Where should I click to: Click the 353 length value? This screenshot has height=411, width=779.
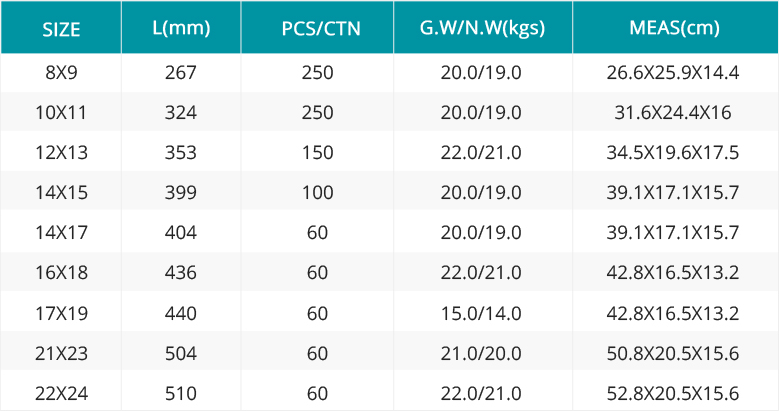click(x=181, y=152)
